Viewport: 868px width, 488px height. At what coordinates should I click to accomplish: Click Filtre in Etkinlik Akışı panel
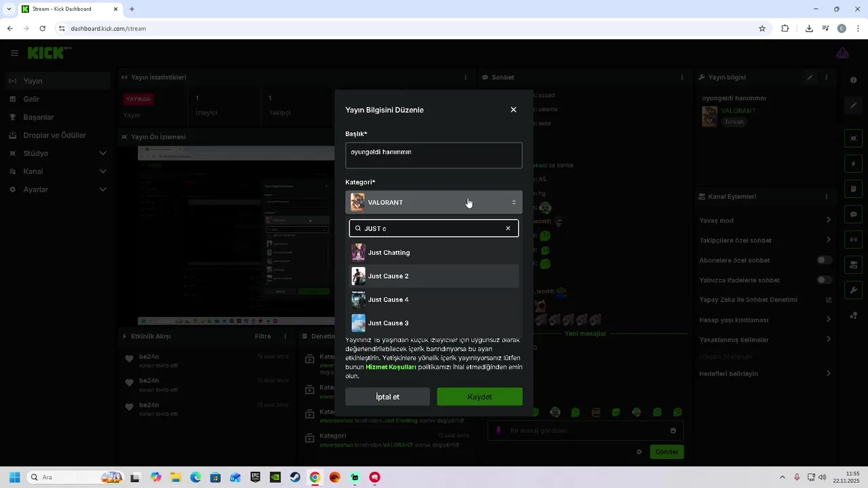click(263, 336)
